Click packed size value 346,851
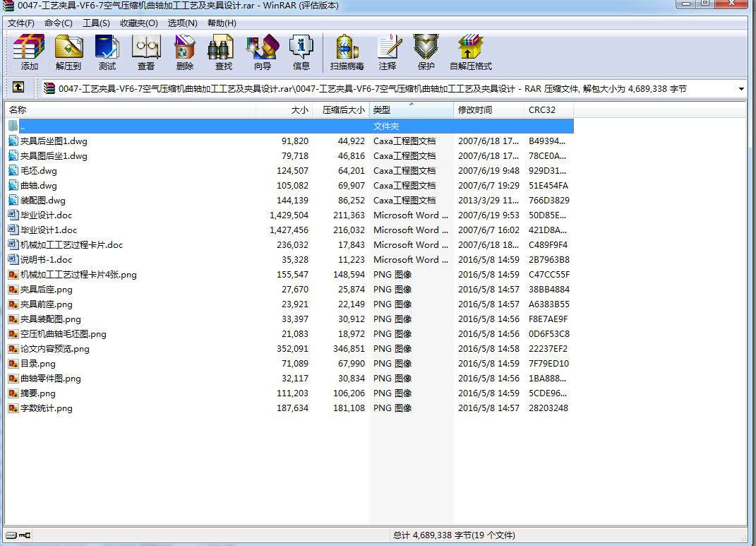The height and width of the screenshot is (546, 756). click(x=349, y=349)
